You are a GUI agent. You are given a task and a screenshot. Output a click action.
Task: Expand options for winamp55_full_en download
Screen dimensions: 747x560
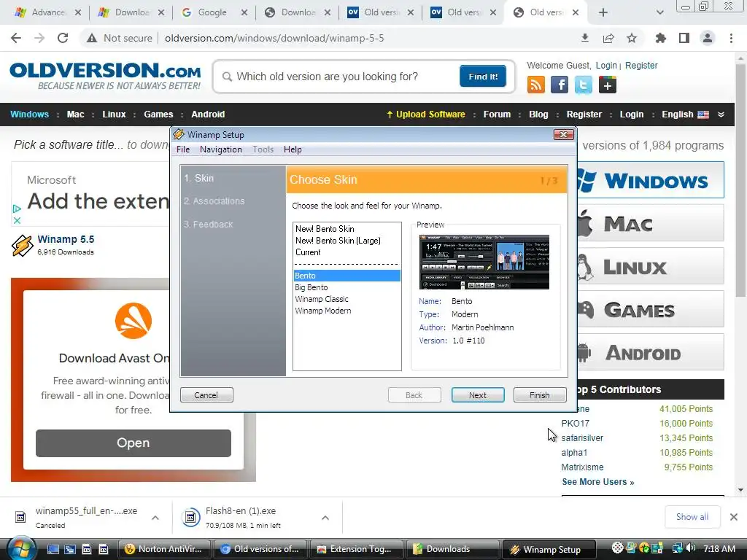[155, 517]
